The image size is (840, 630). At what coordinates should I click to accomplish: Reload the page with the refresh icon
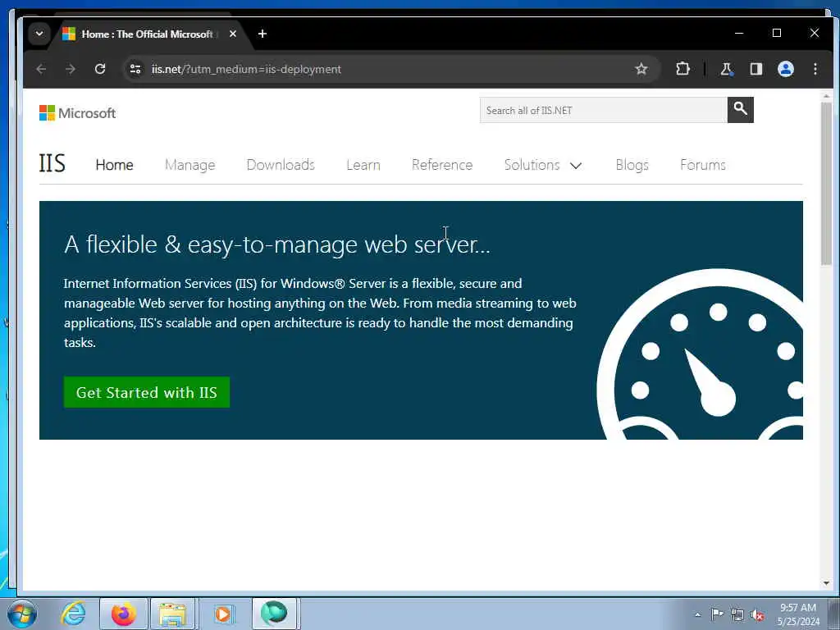pos(99,69)
